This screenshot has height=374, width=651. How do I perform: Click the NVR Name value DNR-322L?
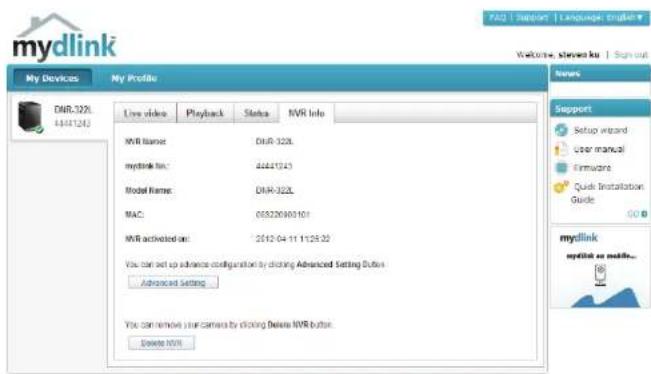274,142
